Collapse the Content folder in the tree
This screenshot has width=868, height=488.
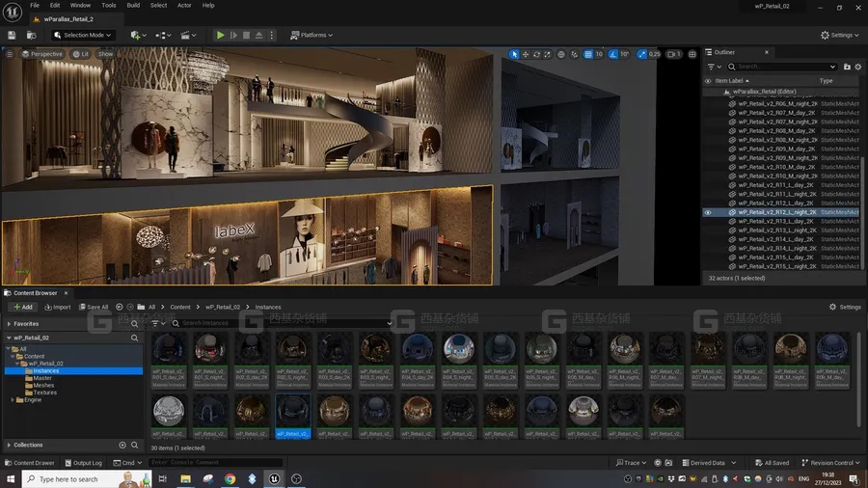coord(13,356)
